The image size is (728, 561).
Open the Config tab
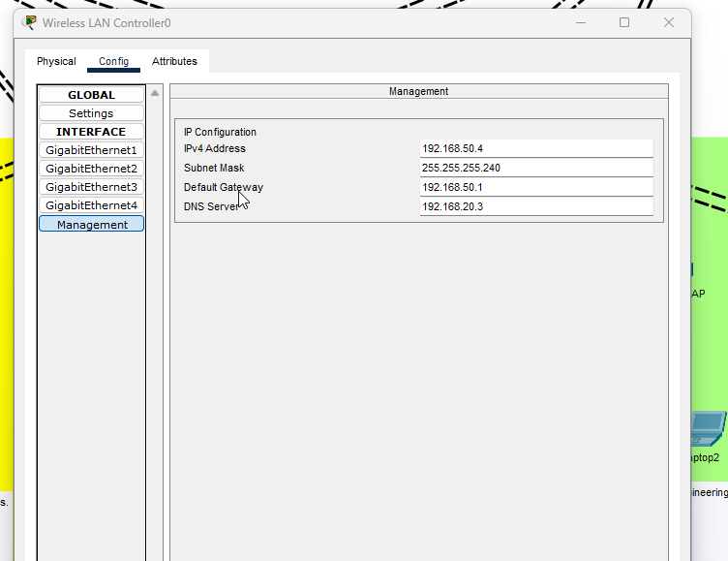(113, 61)
